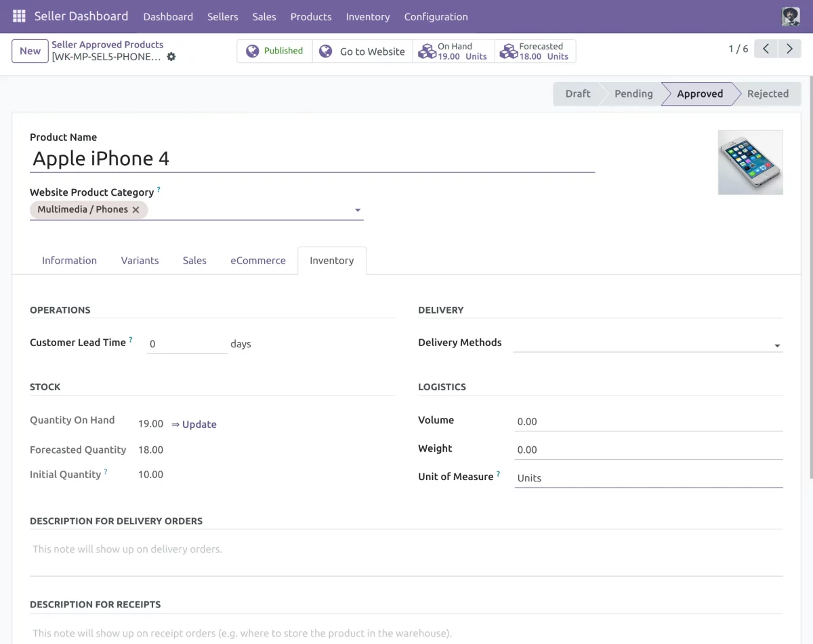The image size is (813, 644).
Task: Open user avatar menu
Action: (791, 16)
